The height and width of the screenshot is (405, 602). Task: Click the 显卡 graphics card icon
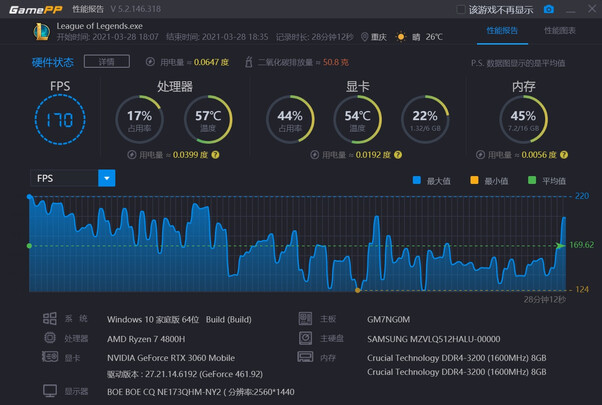50,357
